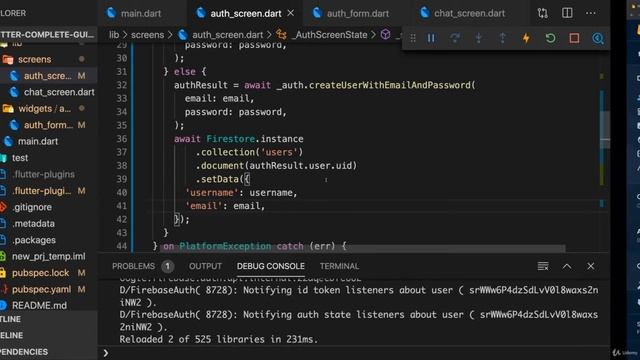The image size is (640, 360).
Task: Select the DEBUG CONSOLE tab
Action: tap(271, 266)
